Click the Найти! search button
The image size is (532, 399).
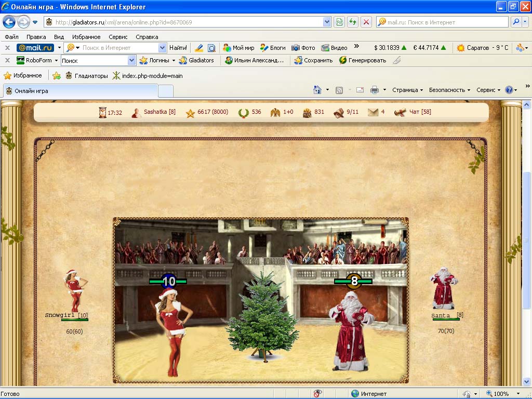pos(178,48)
